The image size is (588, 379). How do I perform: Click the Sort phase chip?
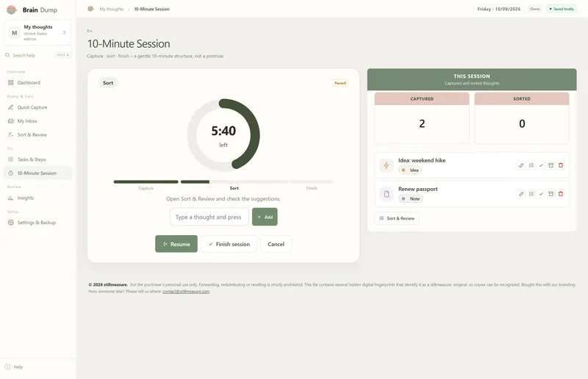[x=108, y=83]
